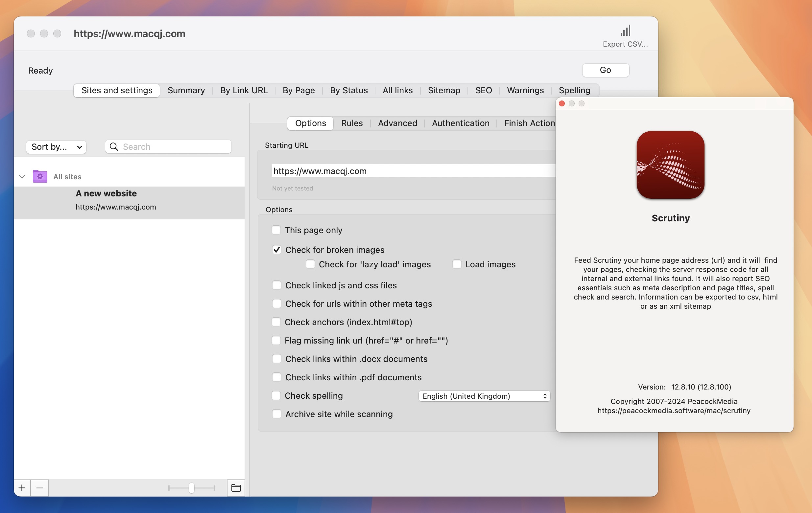Screen dimensions: 812x513
Task: Select the Spelling tab
Action: coord(574,90)
